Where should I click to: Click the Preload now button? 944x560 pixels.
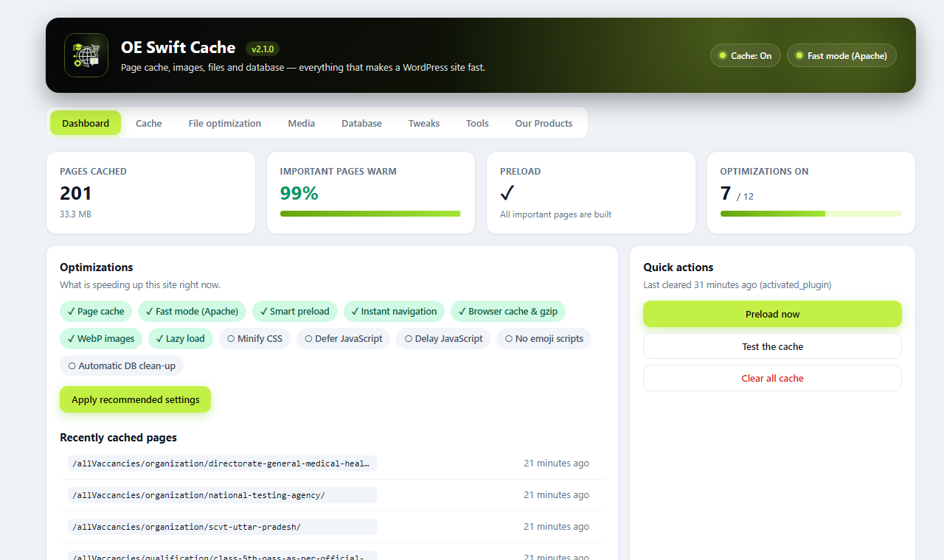coord(772,314)
